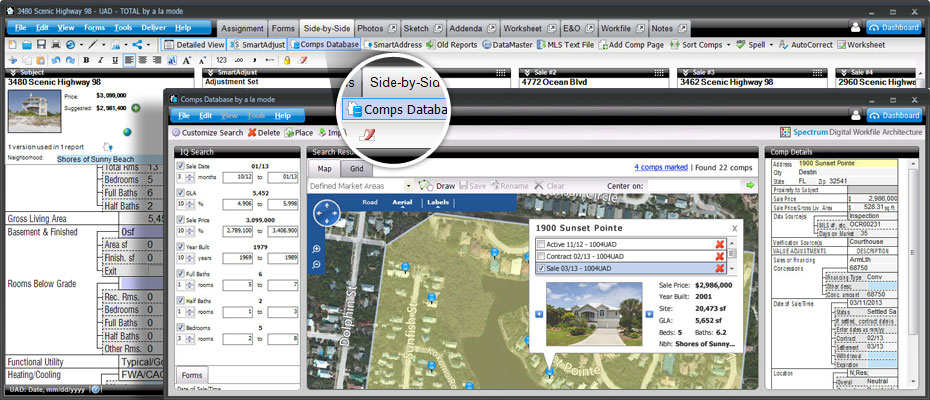930x400 pixels.
Task: Click the undo arrow icon
Action: [x=56, y=60]
